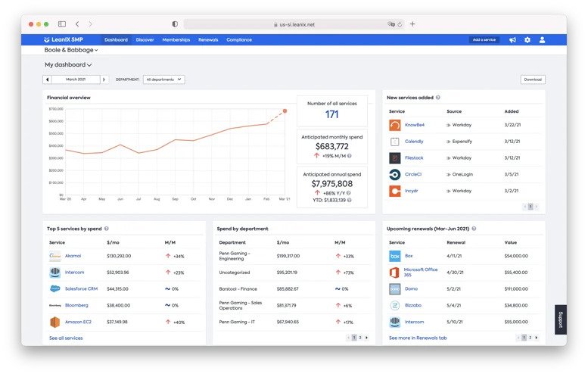This screenshot has width=588, height=374.
Task: Click the user profile icon
Action: point(542,40)
